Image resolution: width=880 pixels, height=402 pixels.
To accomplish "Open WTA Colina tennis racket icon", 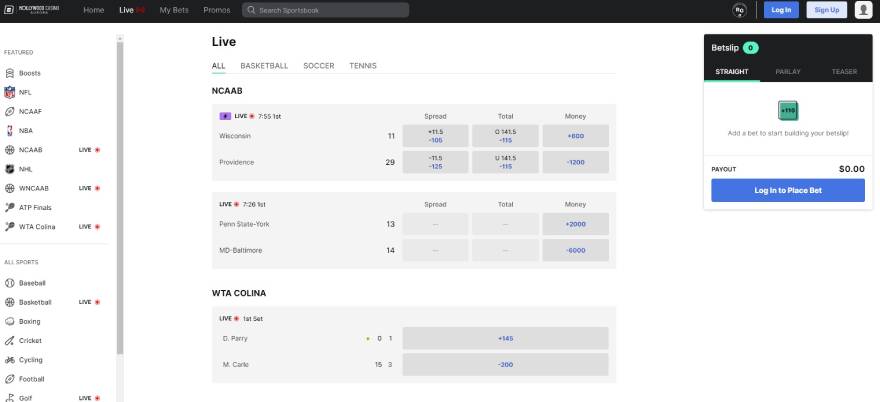I will tap(10, 227).
